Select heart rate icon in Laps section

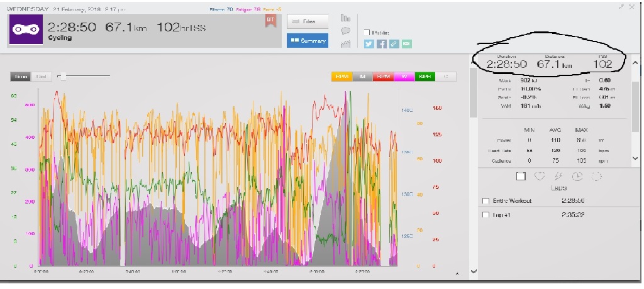540,177
